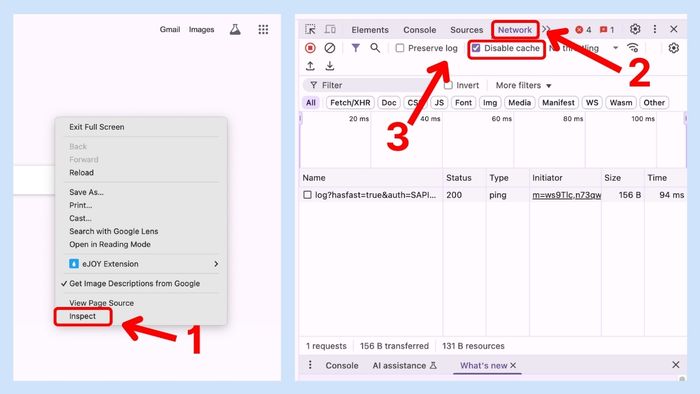This screenshot has height=394, width=700.
Task: Open Network panel settings gear
Action: click(673, 48)
